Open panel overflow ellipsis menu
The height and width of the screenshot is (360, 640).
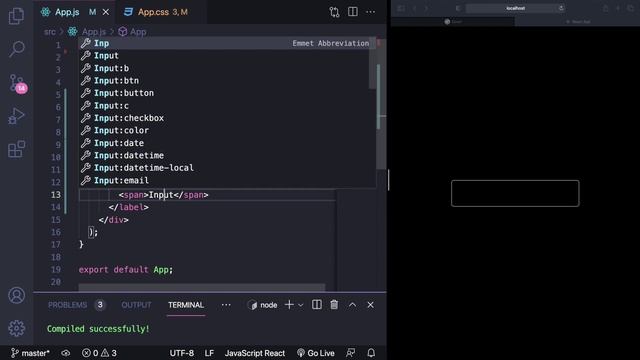pyautogui.click(x=226, y=305)
